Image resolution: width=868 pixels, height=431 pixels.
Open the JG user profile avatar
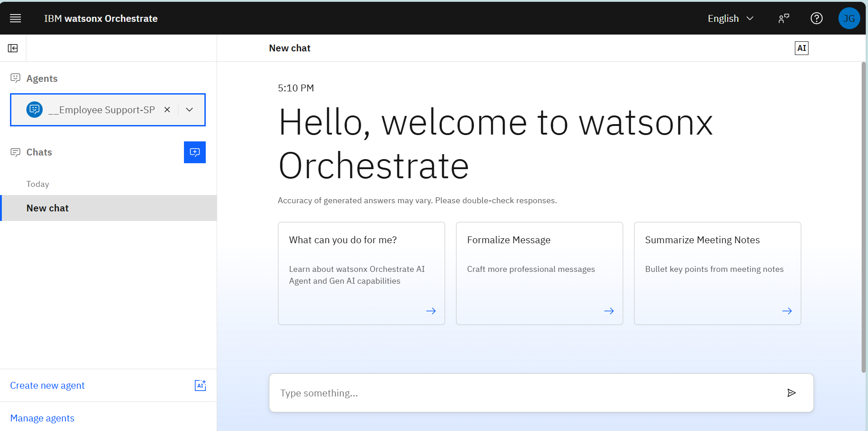click(848, 18)
